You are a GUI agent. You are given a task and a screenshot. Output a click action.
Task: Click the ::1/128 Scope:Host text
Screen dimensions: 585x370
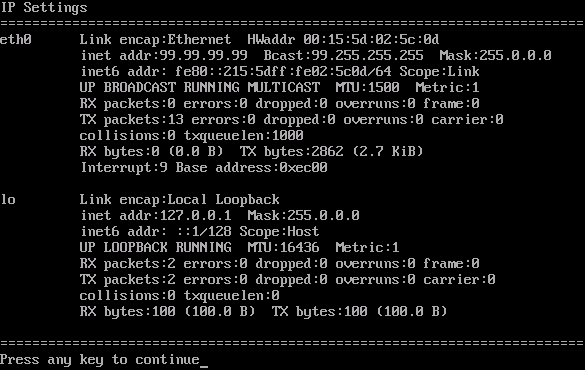248,231
